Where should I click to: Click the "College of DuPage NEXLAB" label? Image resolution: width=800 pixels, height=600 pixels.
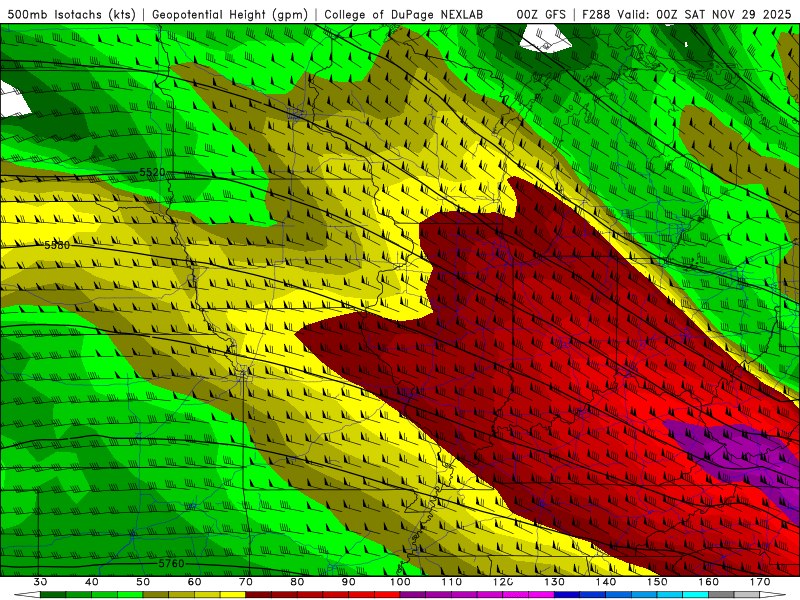point(404,15)
